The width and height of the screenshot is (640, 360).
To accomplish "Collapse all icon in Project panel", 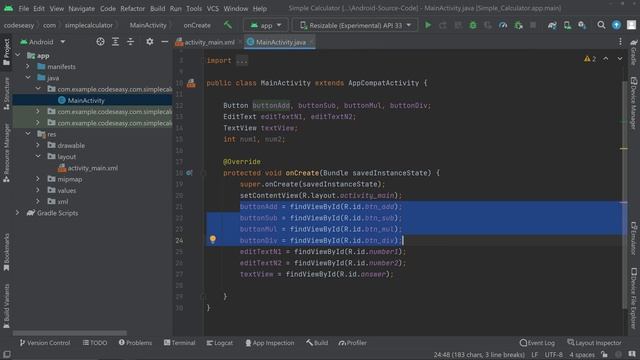I will tap(131, 42).
